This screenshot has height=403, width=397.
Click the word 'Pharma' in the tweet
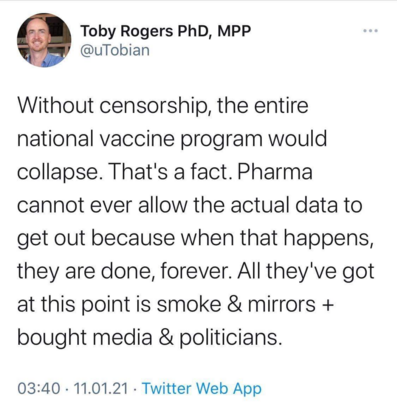pyautogui.click(x=275, y=172)
